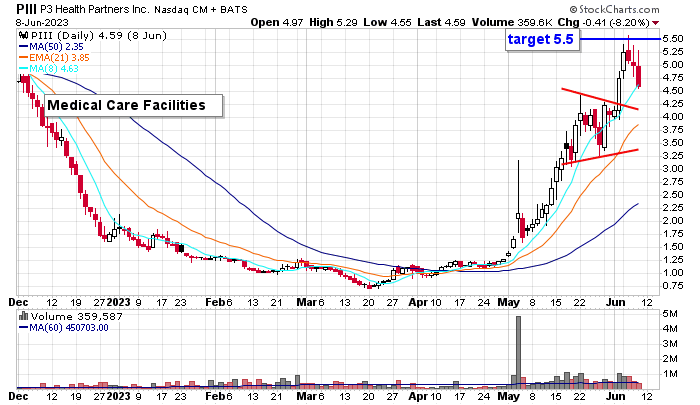The width and height of the screenshot is (700, 405).
Task: Click the Feb label on price panel date axis
Action: [215, 302]
